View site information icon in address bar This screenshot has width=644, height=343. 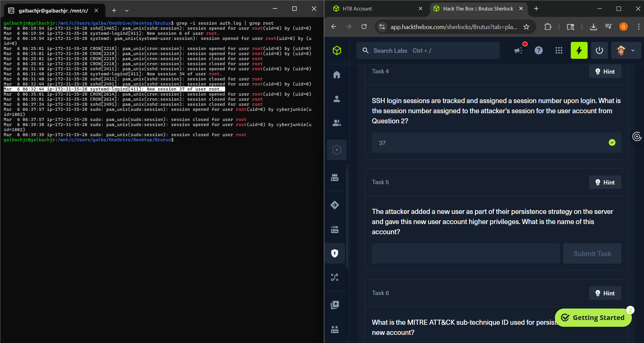click(382, 27)
